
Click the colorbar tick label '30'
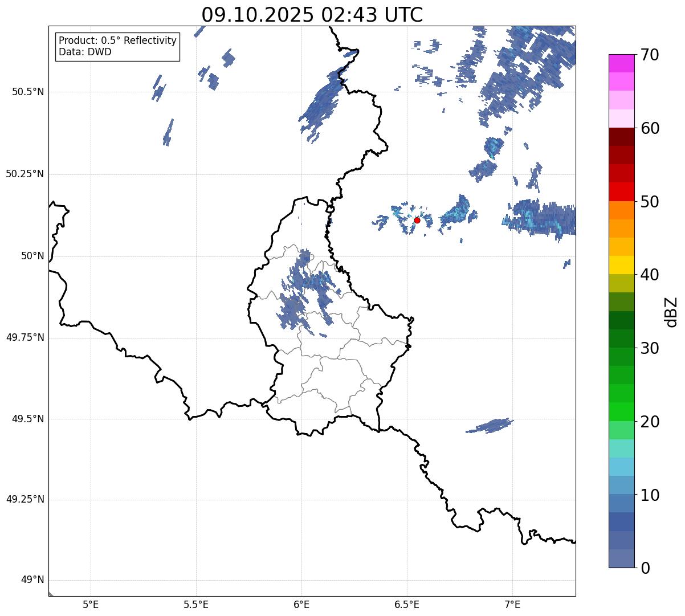click(x=650, y=348)
